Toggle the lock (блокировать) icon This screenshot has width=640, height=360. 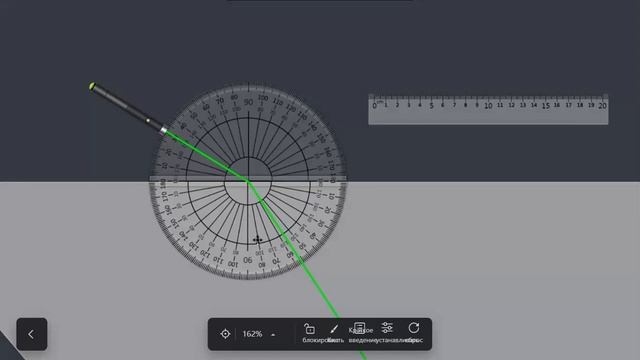[309, 329]
